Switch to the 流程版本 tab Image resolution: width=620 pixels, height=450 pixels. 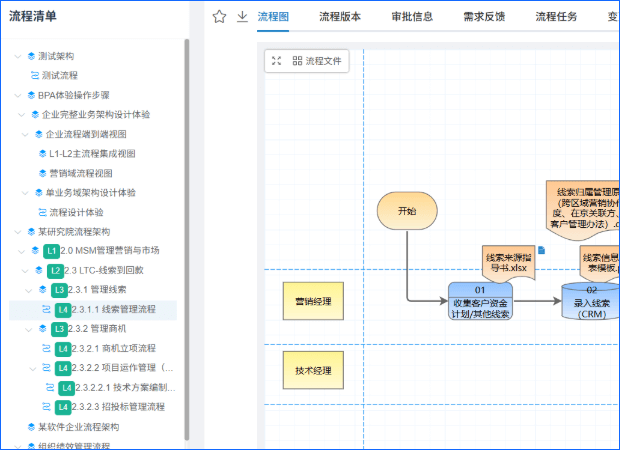(x=339, y=16)
